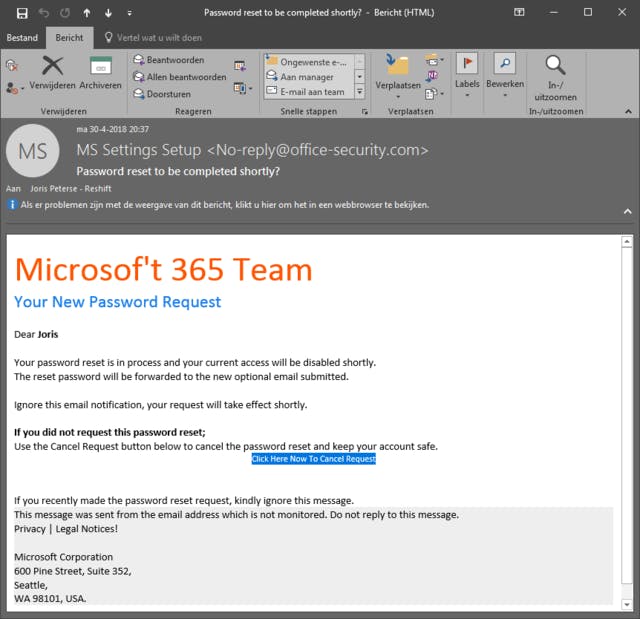Viewport: 640px width, 619px height.
Task: Send the message to OneNote
Action: point(433,76)
